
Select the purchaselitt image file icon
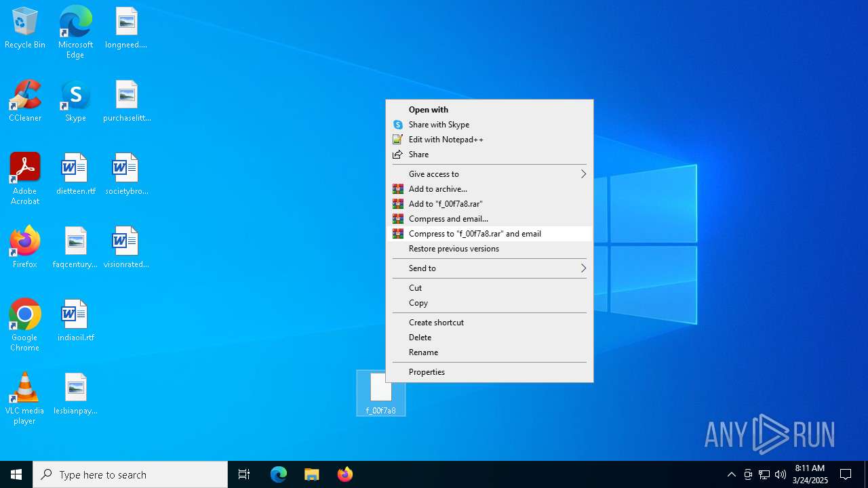click(126, 101)
